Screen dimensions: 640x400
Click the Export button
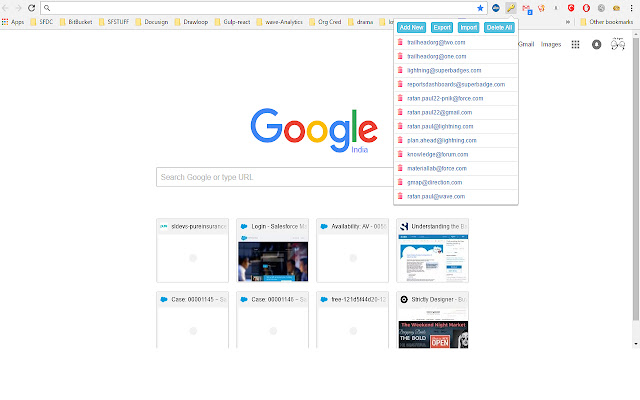442,27
